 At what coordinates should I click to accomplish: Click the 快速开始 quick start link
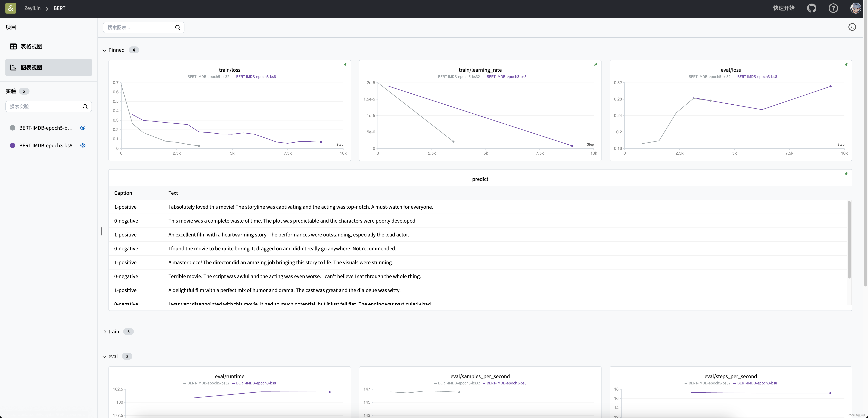(783, 8)
